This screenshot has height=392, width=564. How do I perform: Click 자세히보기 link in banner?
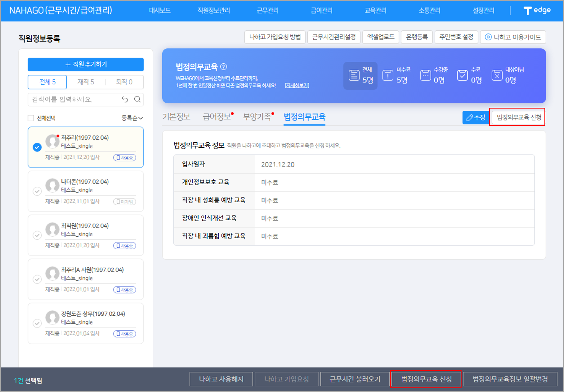[297, 86]
